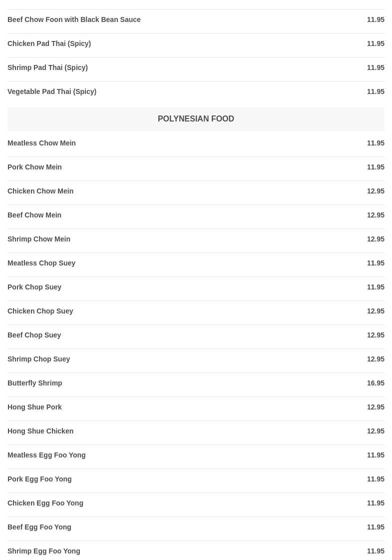
Task: Click the Butterfly Shrimp menu item
Action: (x=35, y=383)
